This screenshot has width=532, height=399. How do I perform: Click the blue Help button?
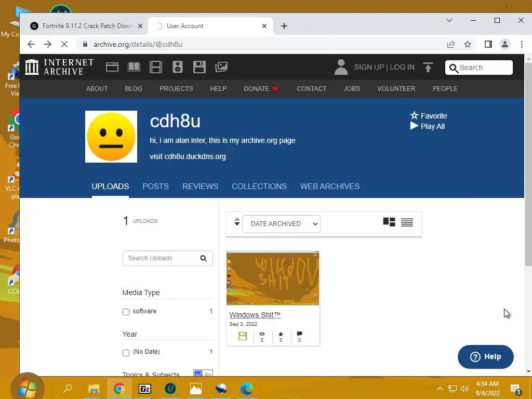click(x=486, y=356)
